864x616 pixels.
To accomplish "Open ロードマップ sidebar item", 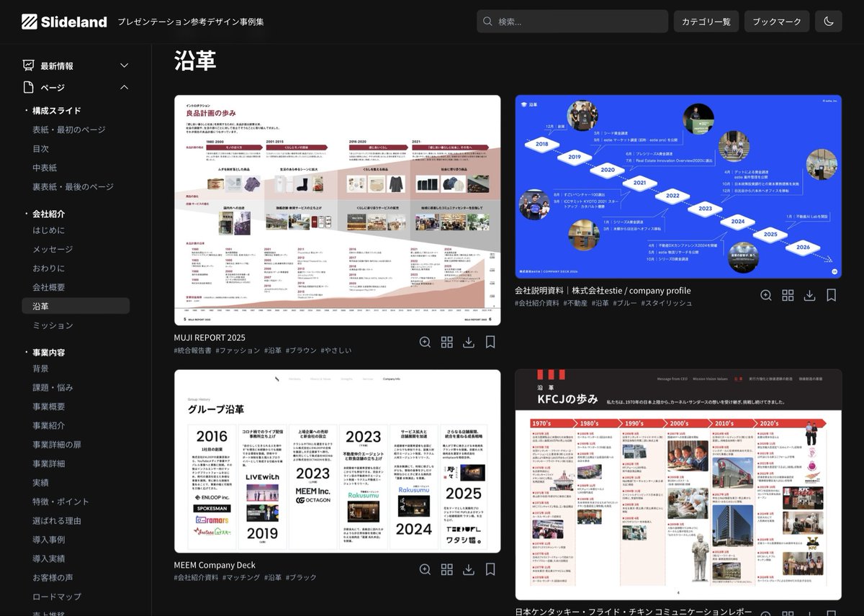I will coord(57,597).
